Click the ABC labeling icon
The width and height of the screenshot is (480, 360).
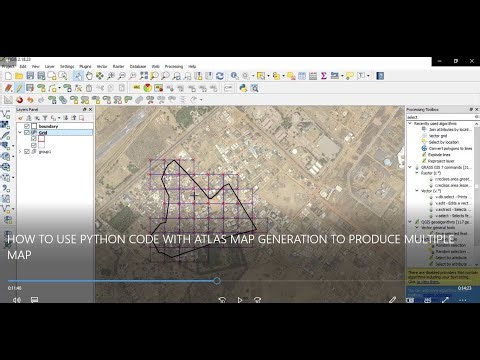[136, 88]
